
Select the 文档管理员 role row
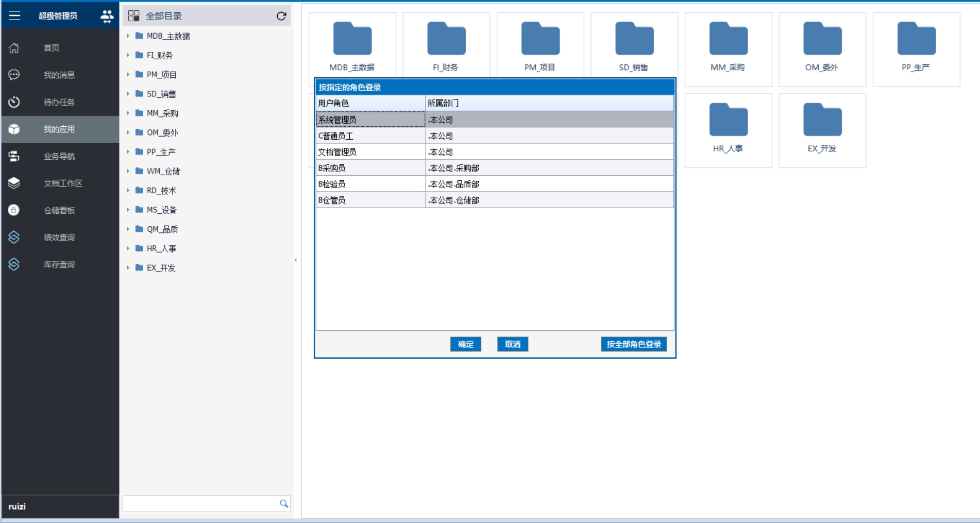coord(495,152)
